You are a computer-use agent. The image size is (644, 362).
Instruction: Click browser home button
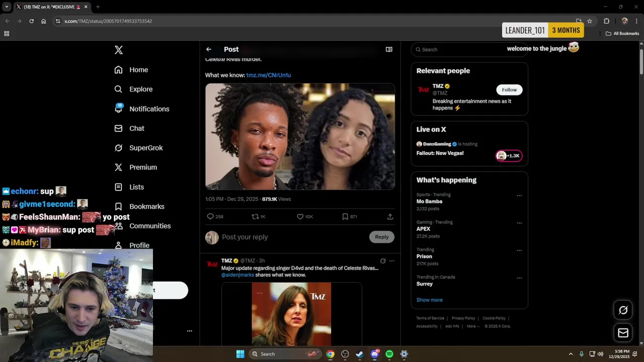coord(43,21)
